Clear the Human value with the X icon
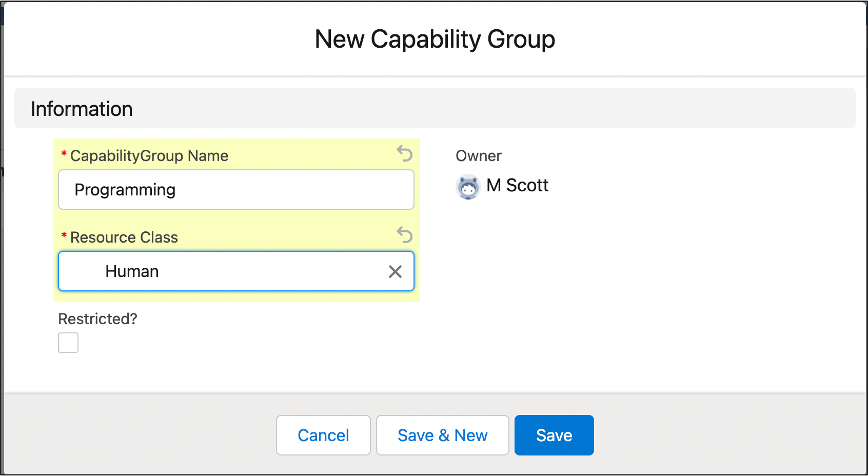The height and width of the screenshot is (476, 868). pyautogui.click(x=395, y=271)
